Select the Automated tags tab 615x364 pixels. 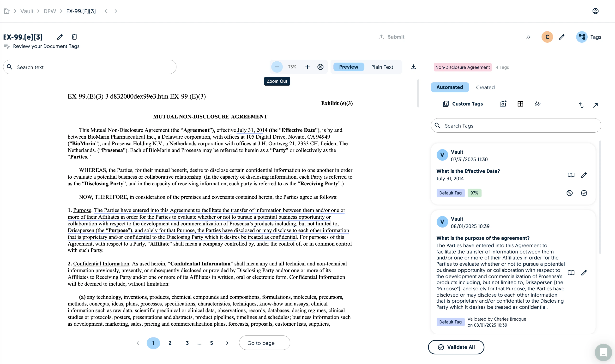click(x=450, y=87)
